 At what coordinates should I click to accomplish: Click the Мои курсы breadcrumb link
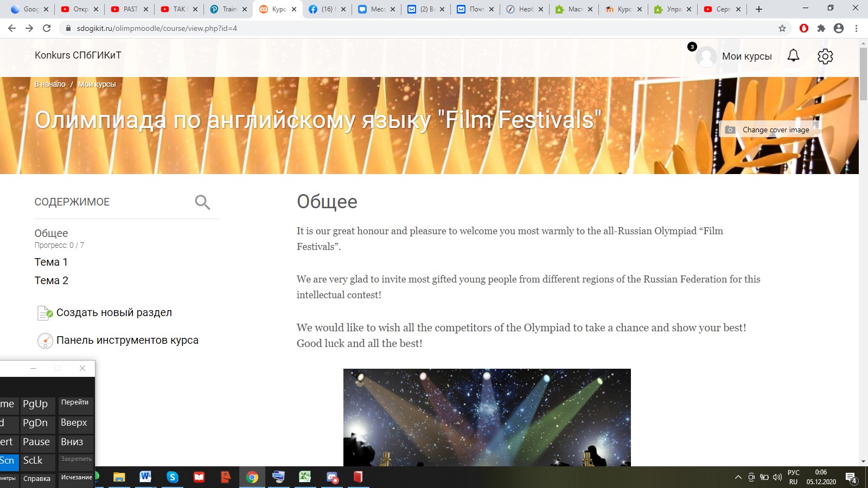97,84
